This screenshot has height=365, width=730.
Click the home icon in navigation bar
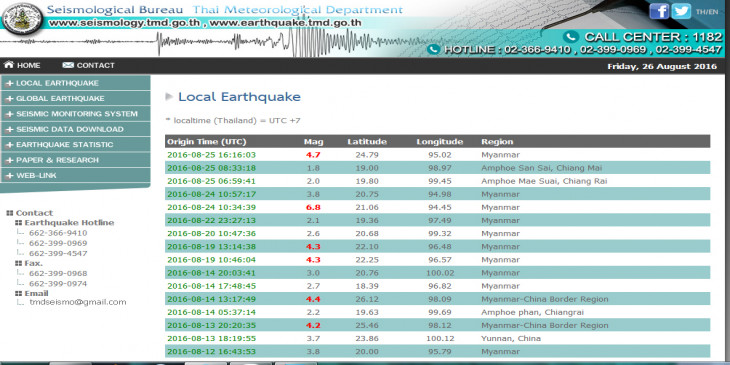point(9,65)
